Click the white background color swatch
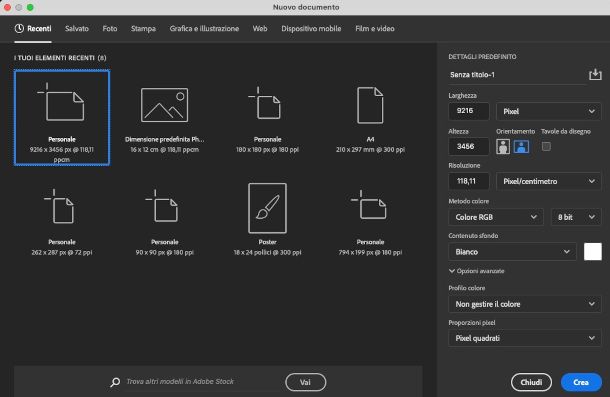The image size is (610, 397). coord(592,251)
